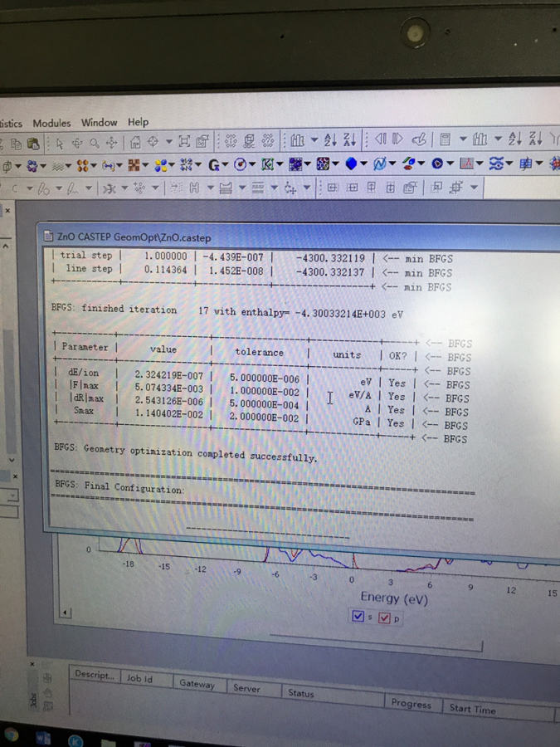The height and width of the screenshot is (747, 560).
Task: Click the first sort A-Z ascending icon
Action: click(330, 139)
